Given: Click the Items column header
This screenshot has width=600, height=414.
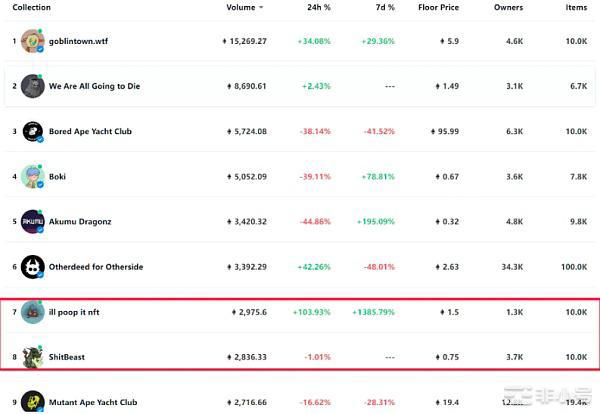Looking at the screenshot, I should point(576,7).
